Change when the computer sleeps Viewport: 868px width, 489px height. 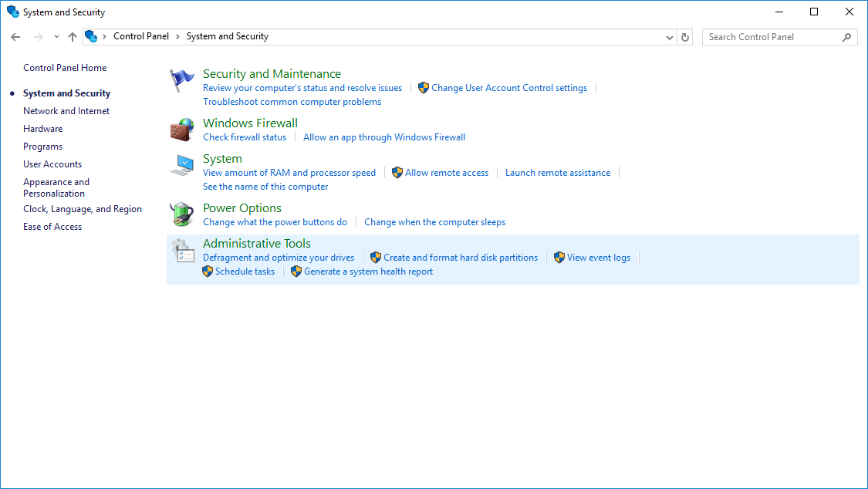click(x=434, y=222)
